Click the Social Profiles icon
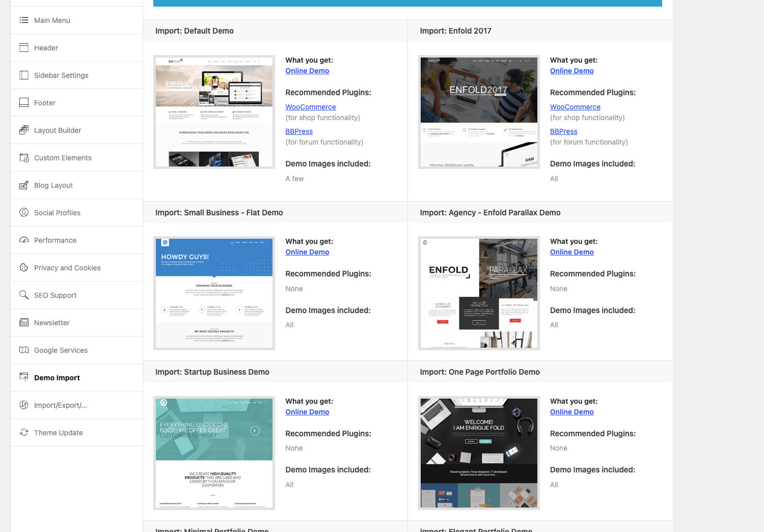The image size is (764, 532). (24, 213)
